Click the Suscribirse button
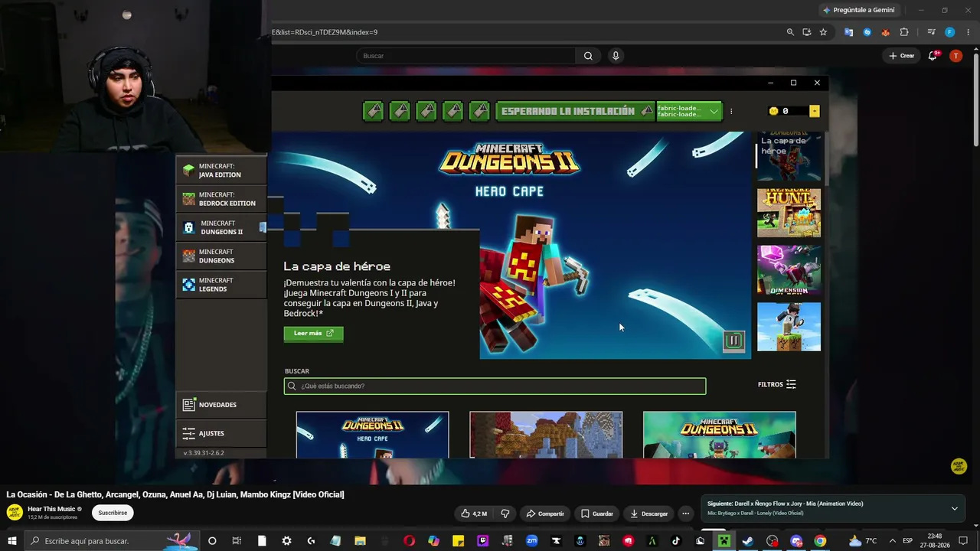 coord(113,513)
